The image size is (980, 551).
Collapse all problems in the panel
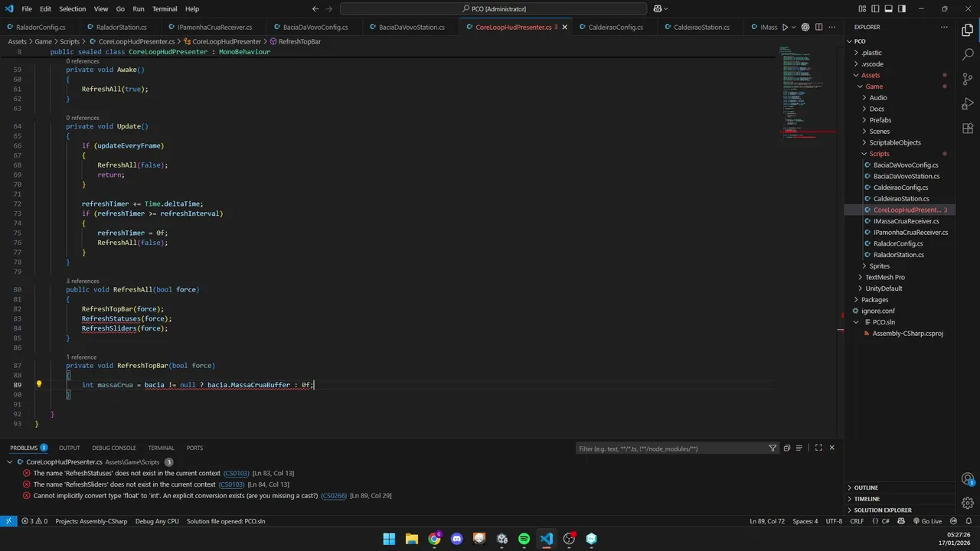pos(786,448)
